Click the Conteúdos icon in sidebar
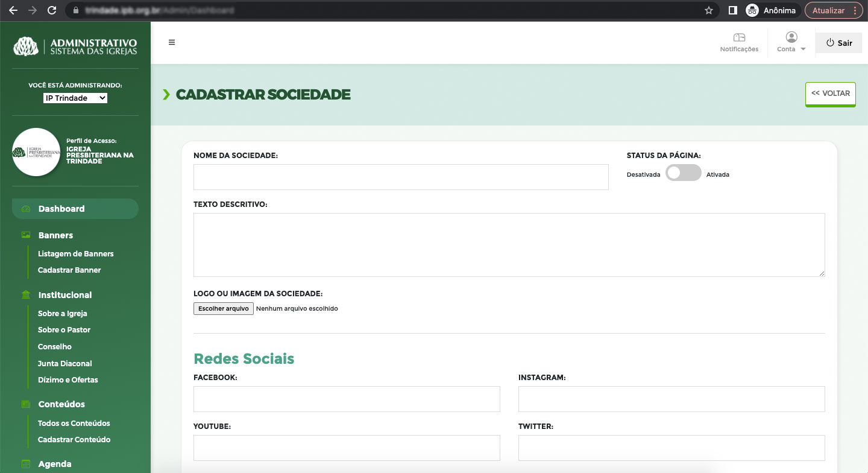This screenshot has height=473, width=868. pos(26,404)
